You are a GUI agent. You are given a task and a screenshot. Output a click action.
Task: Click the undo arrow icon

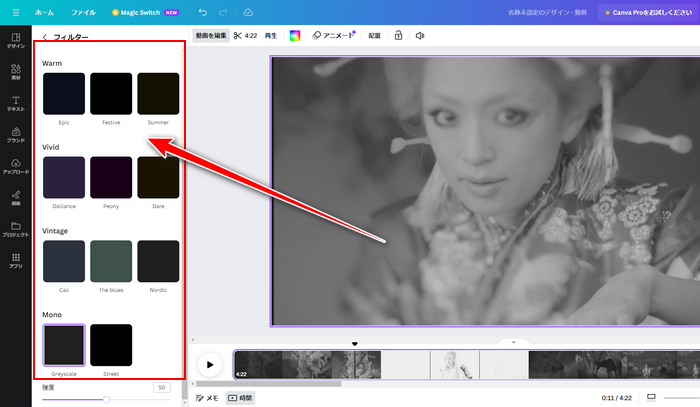pos(204,12)
